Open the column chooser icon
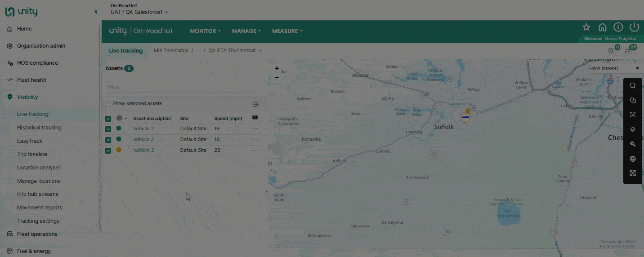Image resolution: width=644 pixels, height=257 pixels. point(255,118)
